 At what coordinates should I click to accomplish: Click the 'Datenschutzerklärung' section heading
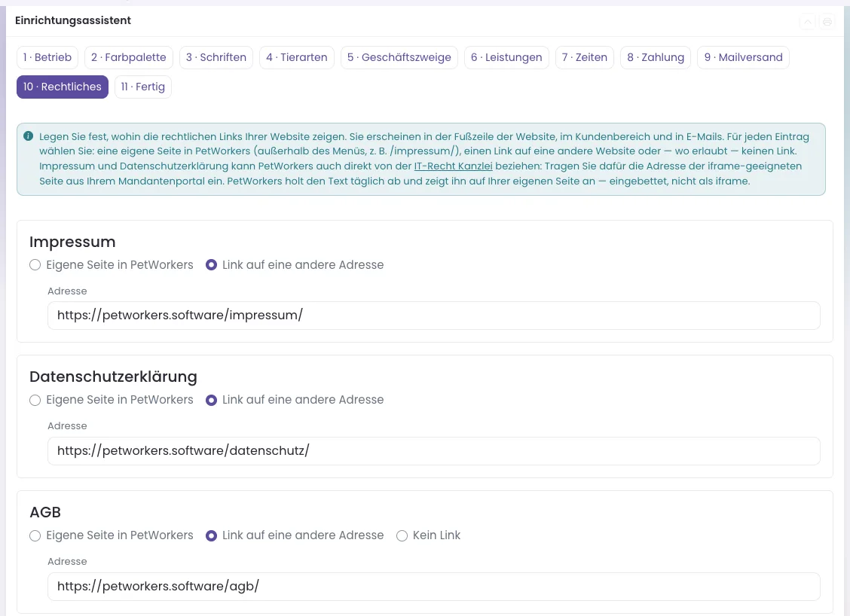113,377
